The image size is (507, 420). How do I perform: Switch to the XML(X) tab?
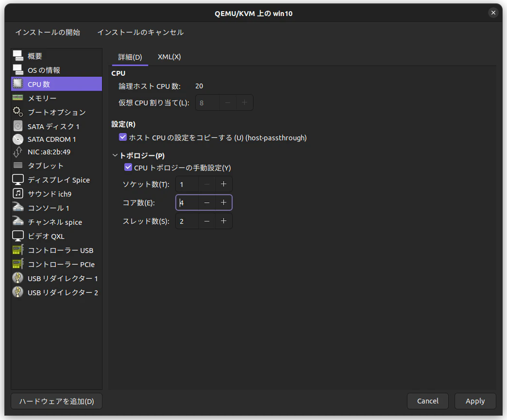click(169, 57)
